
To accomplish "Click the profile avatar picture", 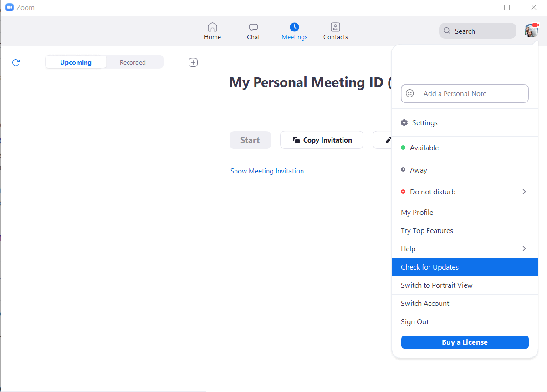I will 531,31.
